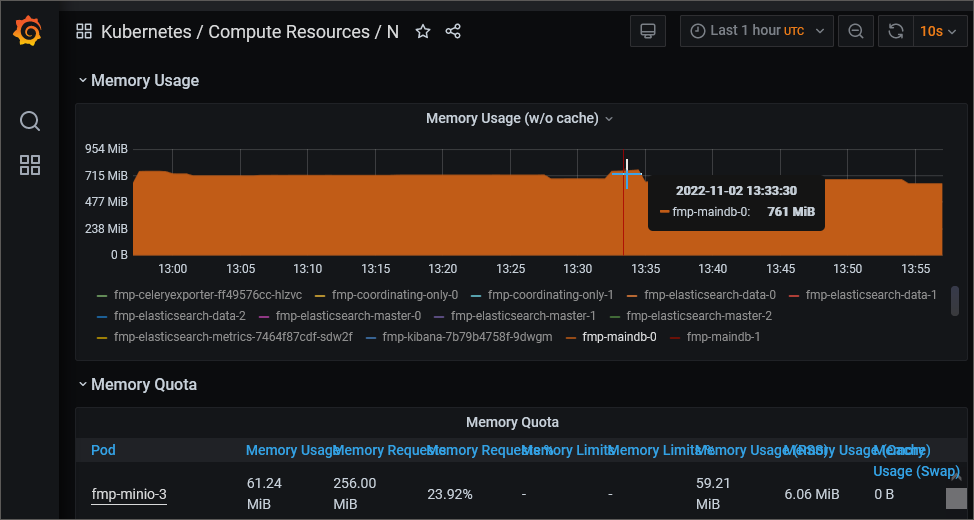Toggle fmp-elasticsearch-data-0 series in legend

pyautogui.click(x=709, y=295)
